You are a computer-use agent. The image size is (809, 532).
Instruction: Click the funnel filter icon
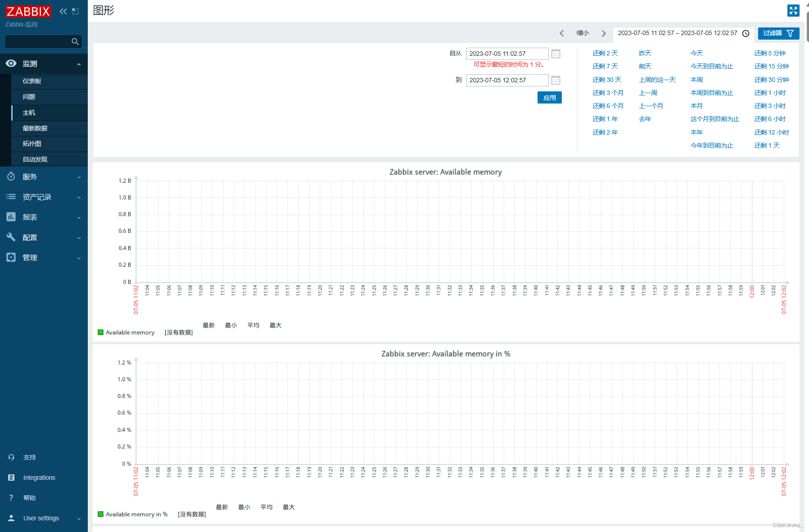(x=790, y=33)
